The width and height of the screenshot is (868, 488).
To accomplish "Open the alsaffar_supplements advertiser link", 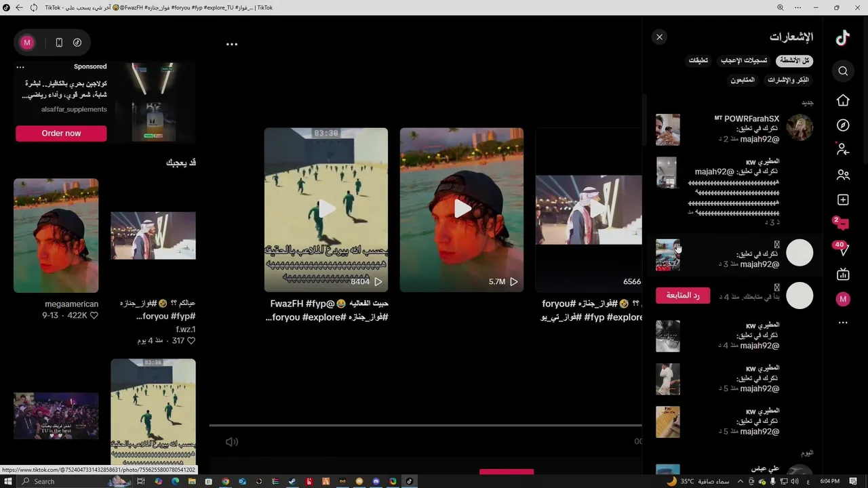I will coord(74,109).
